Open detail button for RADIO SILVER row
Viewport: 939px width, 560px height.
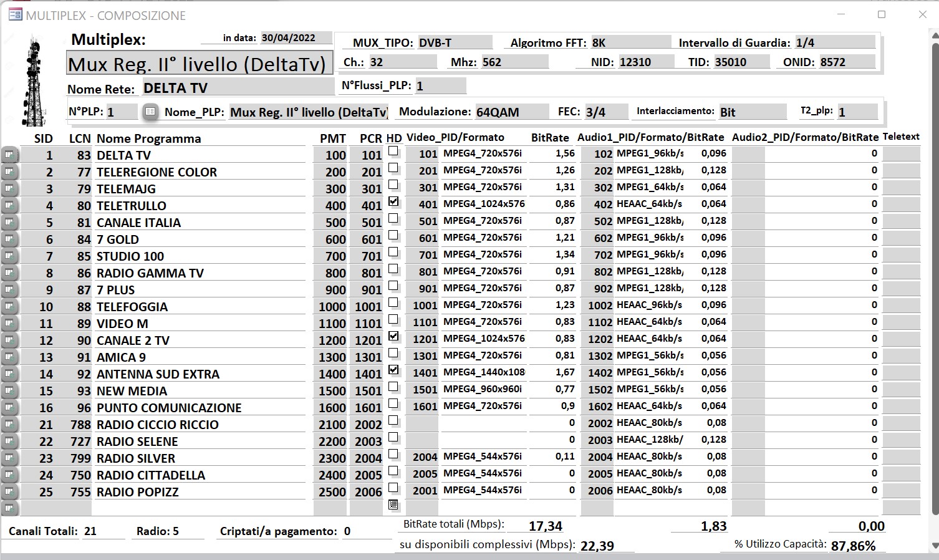(10, 458)
